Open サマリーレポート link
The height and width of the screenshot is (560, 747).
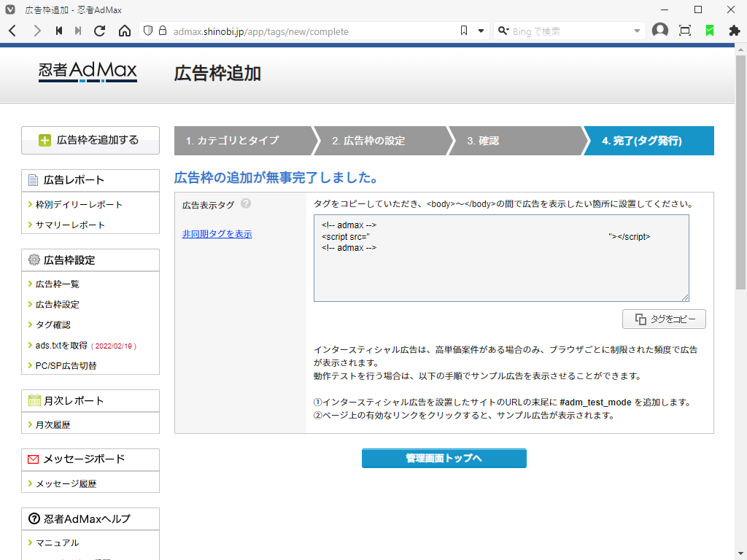pos(70,225)
